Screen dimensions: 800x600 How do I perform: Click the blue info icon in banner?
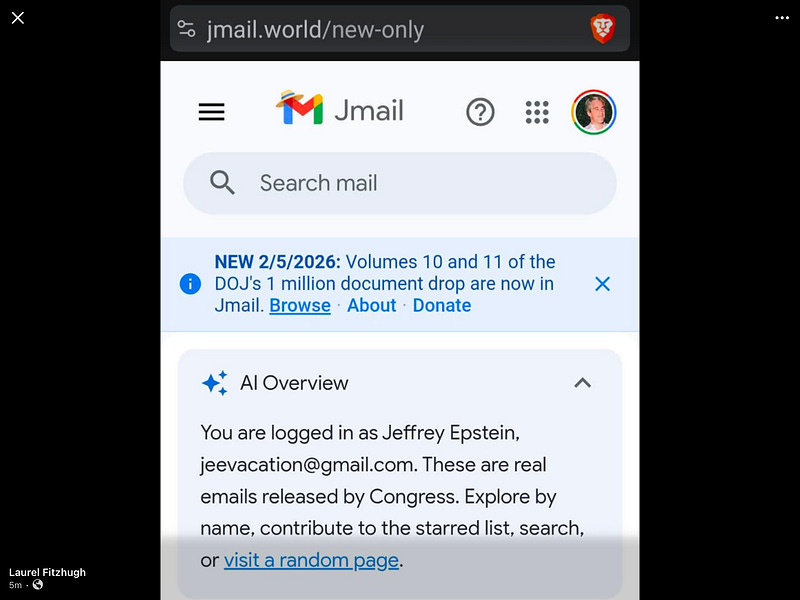pyautogui.click(x=190, y=284)
